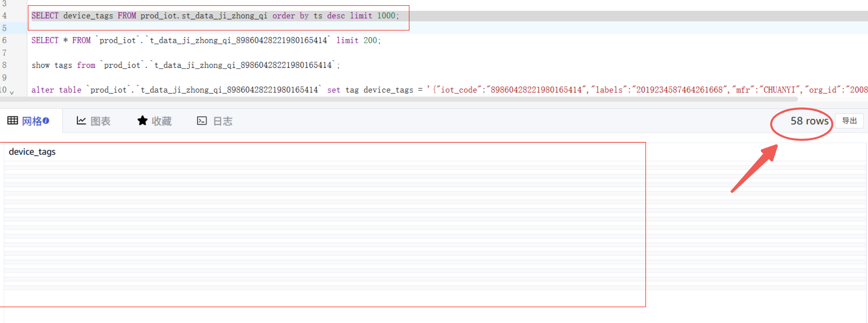Click line number 5 in the gutter
The width and height of the screenshot is (868, 323).
pyautogui.click(x=4, y=28)
